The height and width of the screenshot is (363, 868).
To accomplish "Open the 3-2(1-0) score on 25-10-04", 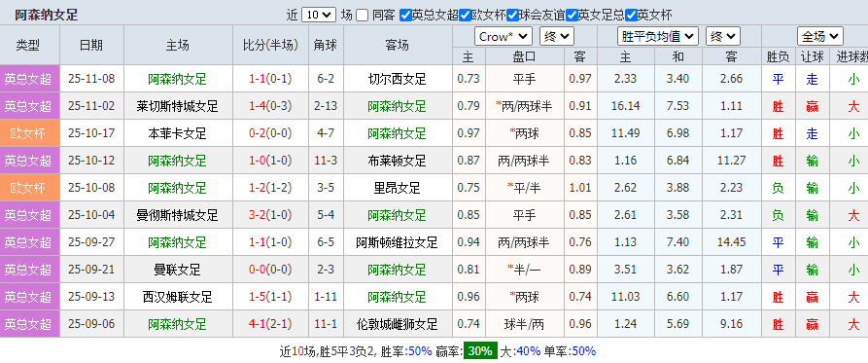I will coord(270,214).
